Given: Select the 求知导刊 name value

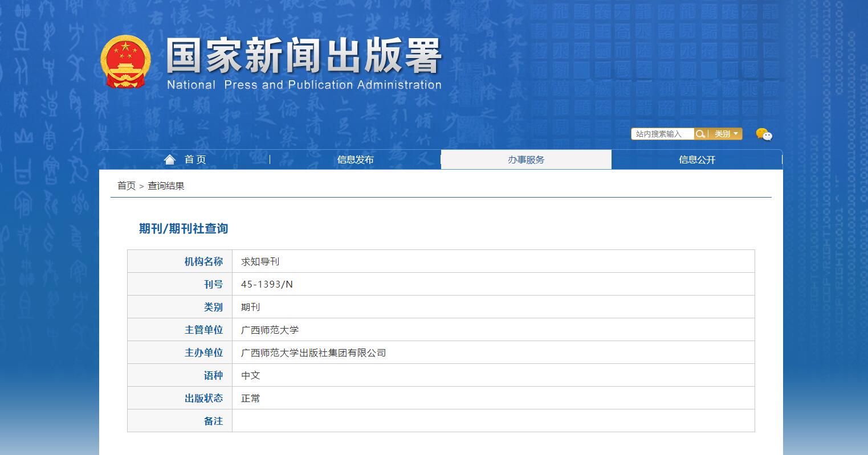Looking at the screenshot, I should [x=260, y=261].
